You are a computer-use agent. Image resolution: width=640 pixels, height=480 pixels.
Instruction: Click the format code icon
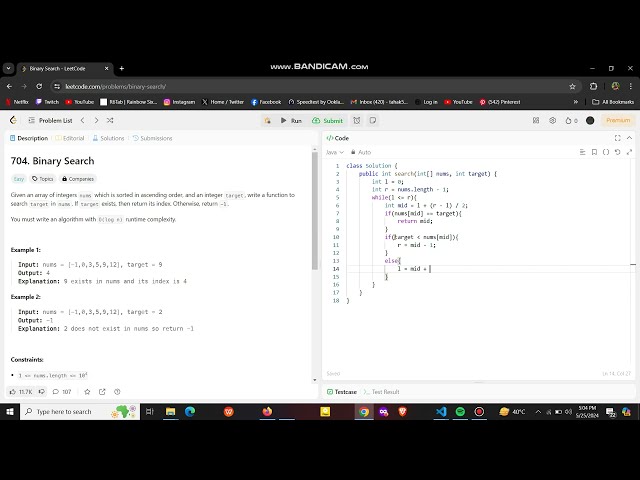pos(582,152)
